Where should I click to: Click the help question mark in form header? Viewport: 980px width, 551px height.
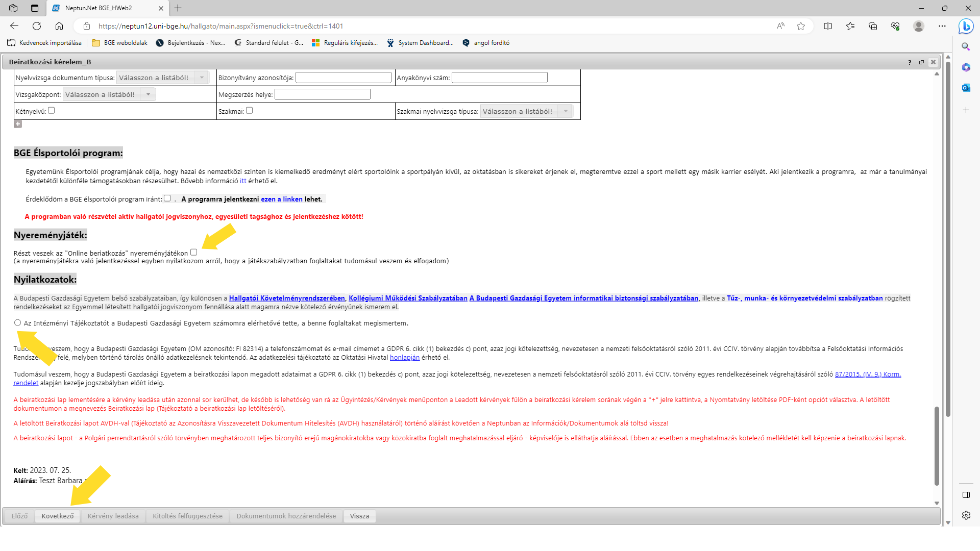(x=910, y=62)
